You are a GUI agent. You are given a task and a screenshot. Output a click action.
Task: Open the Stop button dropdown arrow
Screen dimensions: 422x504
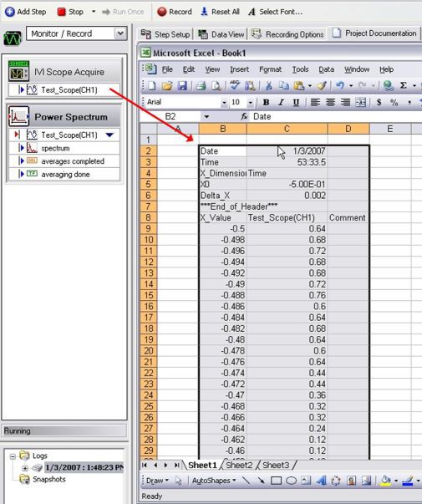coord(94,12)
